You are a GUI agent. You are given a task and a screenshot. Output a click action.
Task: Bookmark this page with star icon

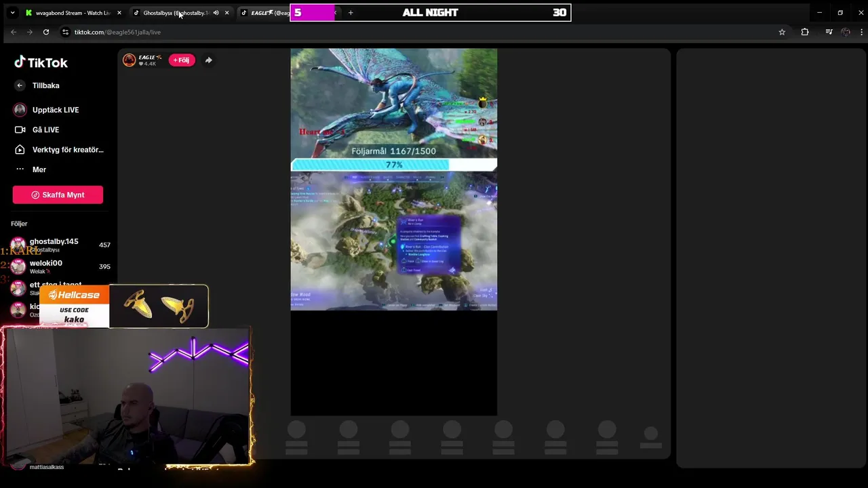[782, 32]
